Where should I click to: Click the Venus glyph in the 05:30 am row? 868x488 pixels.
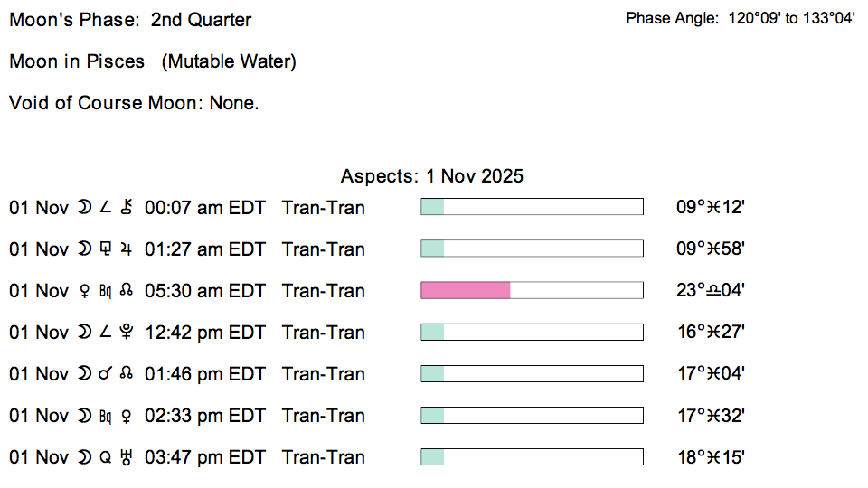pos(83,291)
